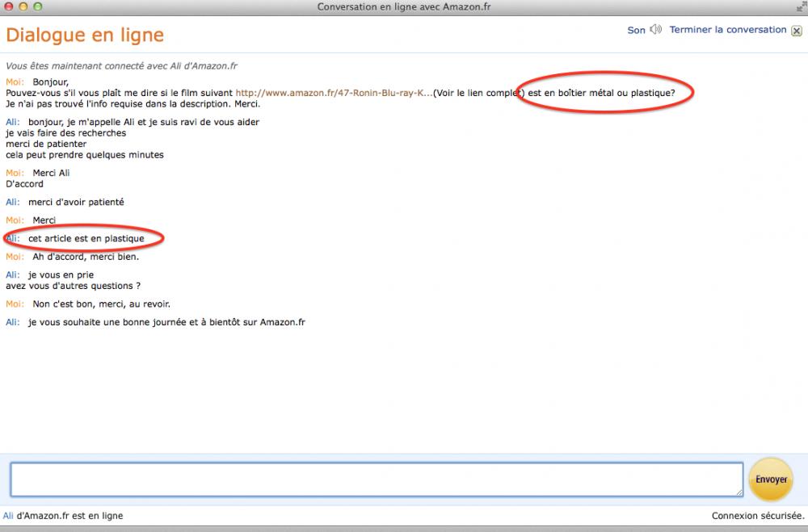
Task: Click the Son link
Action: point(636,30)
